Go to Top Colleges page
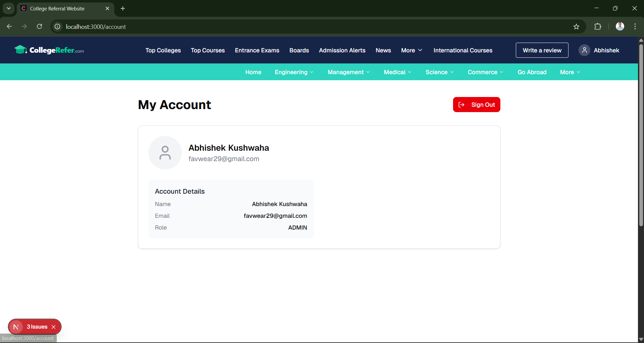The height and width of the screenshot is (343, 644). 163,50
